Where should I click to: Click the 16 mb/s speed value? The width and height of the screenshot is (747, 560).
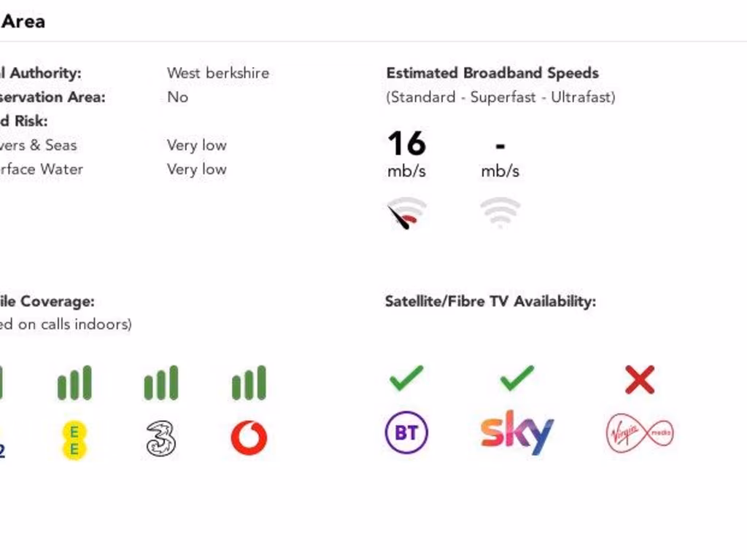pos(406,144)
